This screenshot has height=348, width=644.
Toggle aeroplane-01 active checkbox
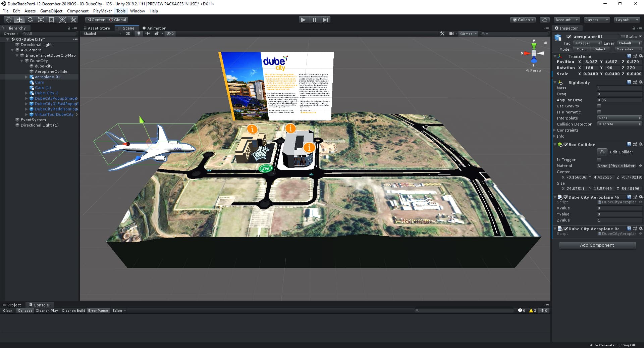569,37
